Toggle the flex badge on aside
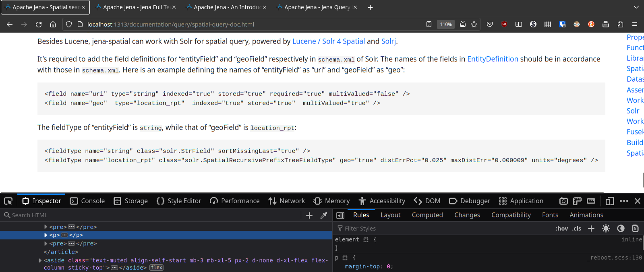This screenshot has width=644, height=272. coord(156,268)
